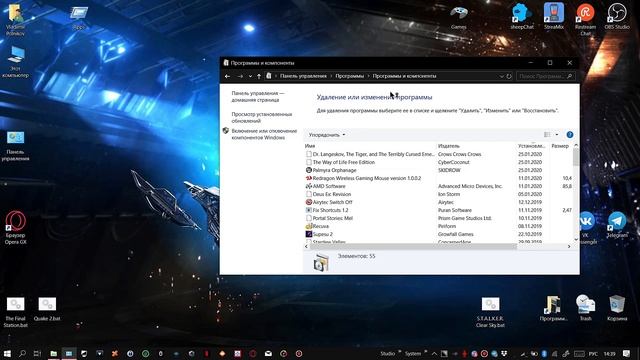The image size is (640, 360).
Task: Change the view with view layout button
Action: [x=547, y=135]
